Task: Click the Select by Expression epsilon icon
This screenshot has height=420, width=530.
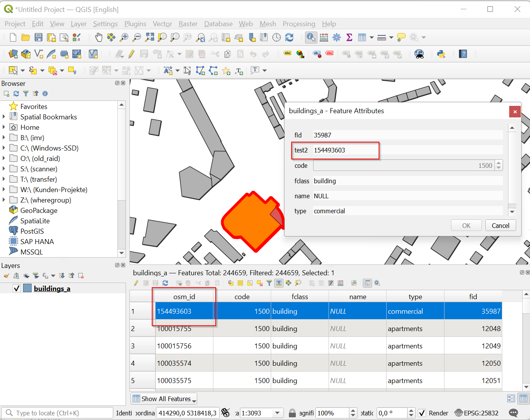Action: pos(33,70)
